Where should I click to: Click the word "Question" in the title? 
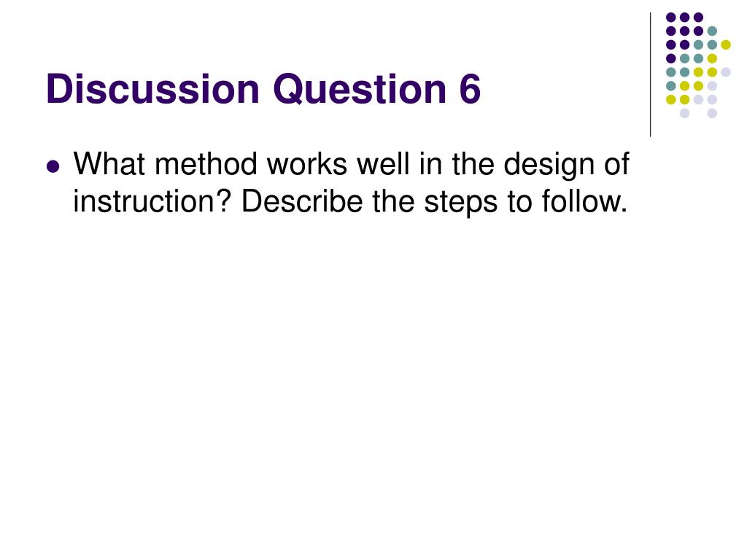click(x=360, y=88)
